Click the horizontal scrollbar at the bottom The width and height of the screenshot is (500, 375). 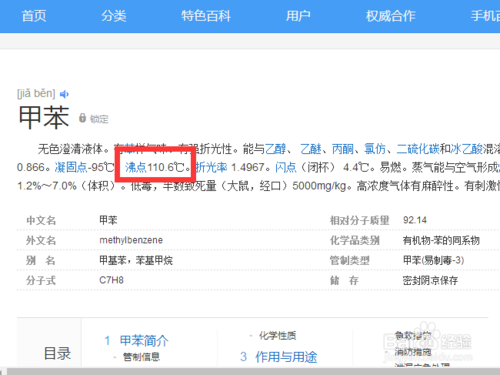pos(253,371)
